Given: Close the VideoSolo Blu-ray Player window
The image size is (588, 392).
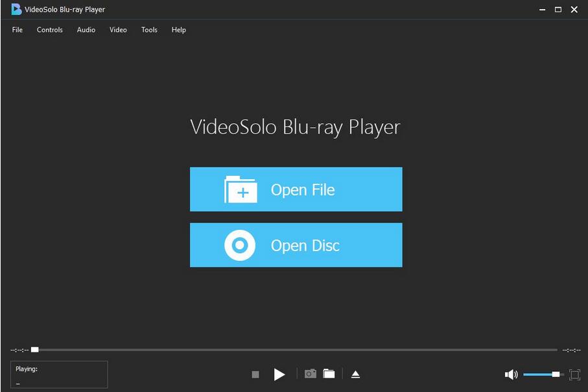Looking at the screenshot, I should click(x=574, y=9).
